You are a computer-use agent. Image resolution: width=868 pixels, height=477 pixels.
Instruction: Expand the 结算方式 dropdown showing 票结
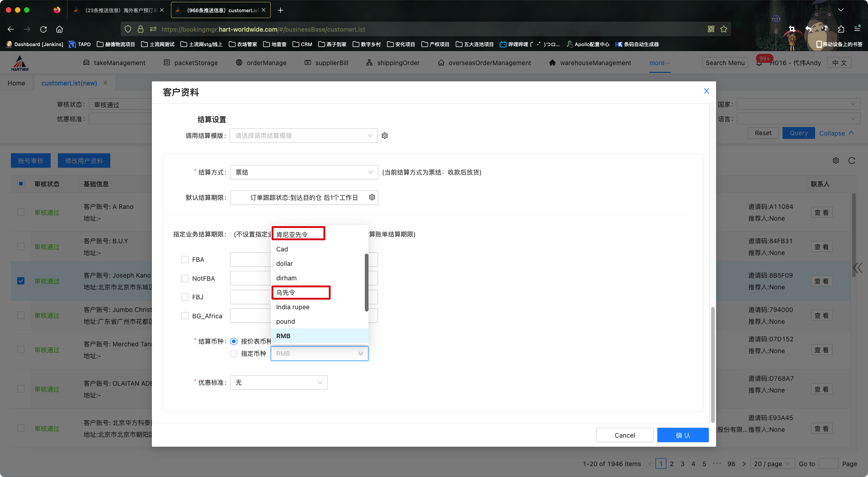304,172
